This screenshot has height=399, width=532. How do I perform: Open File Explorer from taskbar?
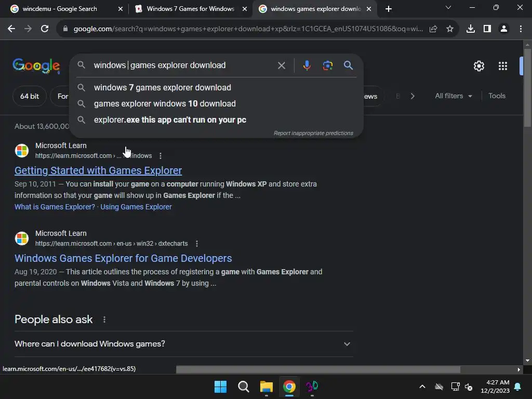pyautogui.click(x=267, y=387)
